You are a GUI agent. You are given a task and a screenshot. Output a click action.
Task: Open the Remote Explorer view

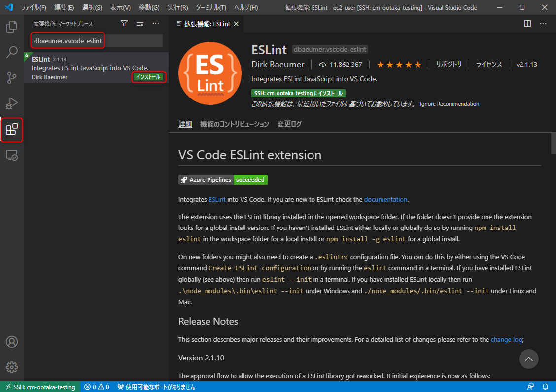tap(12, 155)
